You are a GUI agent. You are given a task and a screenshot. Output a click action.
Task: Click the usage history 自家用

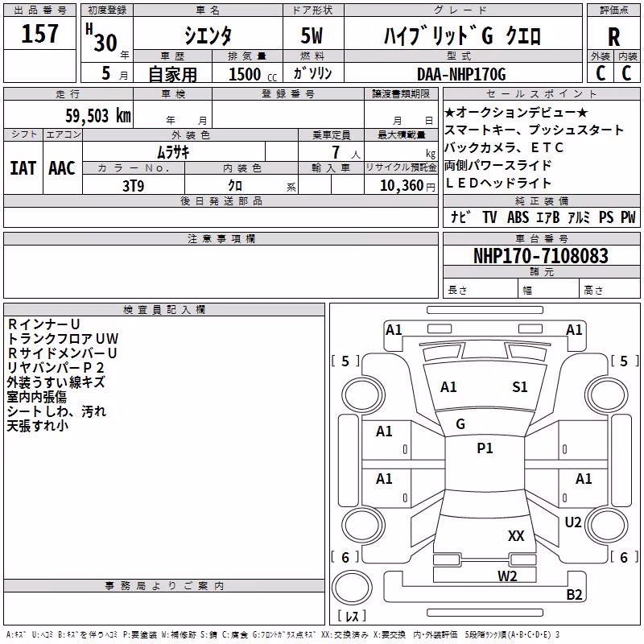click(x=172, y=74)
